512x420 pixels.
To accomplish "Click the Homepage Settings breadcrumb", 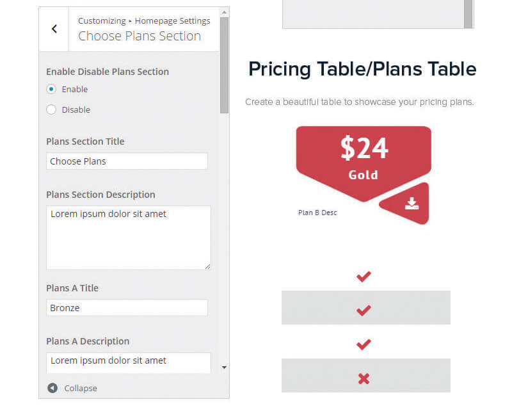I will pos(172,21).
